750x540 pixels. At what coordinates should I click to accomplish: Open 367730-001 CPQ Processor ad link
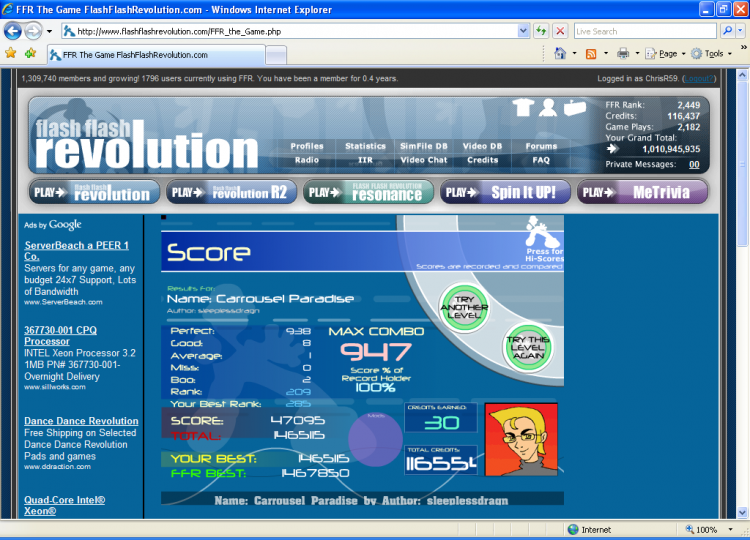pos(60,336)
